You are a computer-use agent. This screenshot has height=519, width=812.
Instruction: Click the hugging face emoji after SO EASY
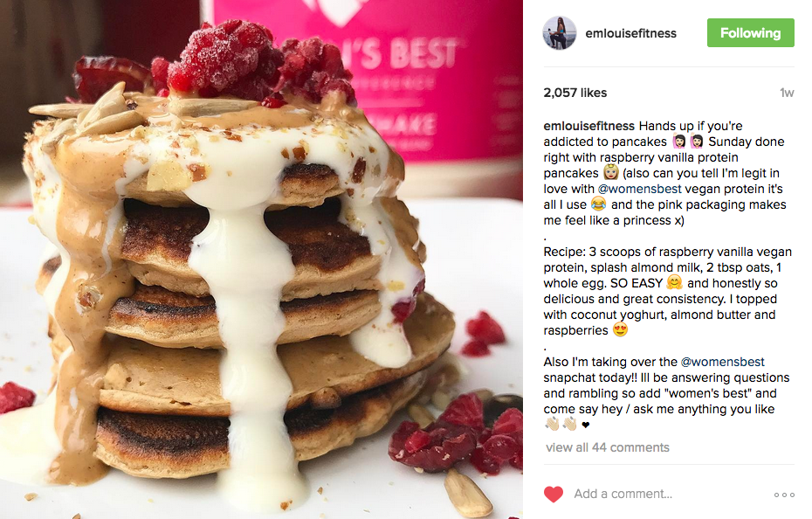click(x=674, y=282)
